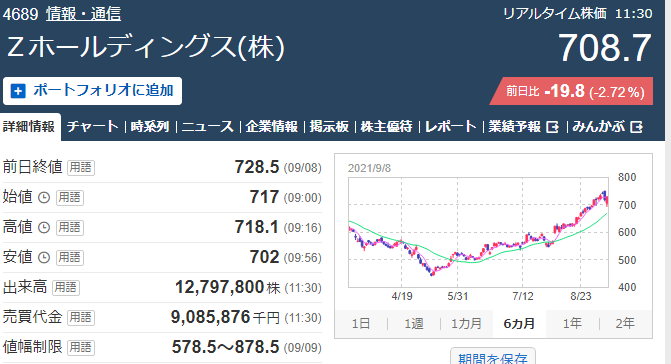671x364 pixels.
Task: Click the clock icon beside 始値
Action: pos(44,198)
